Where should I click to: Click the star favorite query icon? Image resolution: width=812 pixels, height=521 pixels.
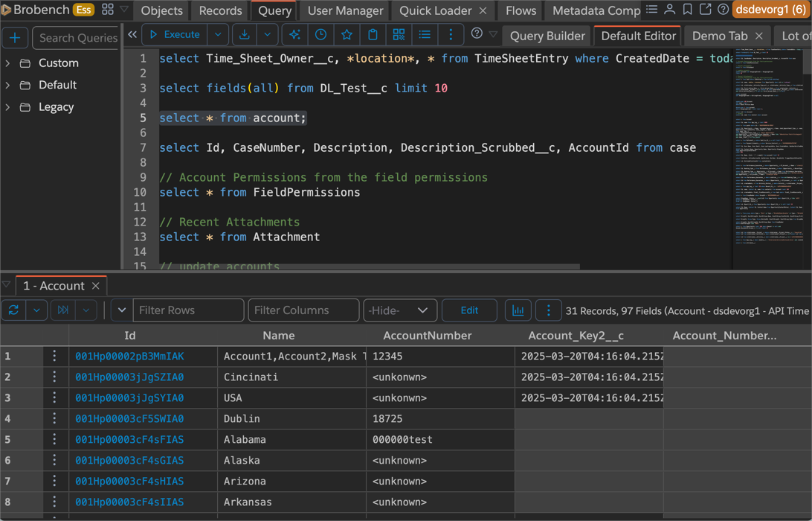click(x=347, y=35)
